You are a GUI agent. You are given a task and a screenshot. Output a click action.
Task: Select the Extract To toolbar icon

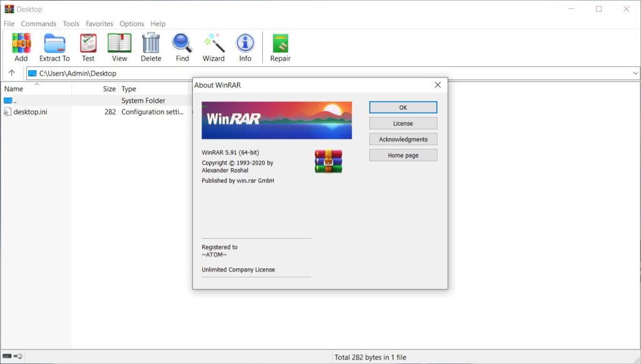point(54,48)
